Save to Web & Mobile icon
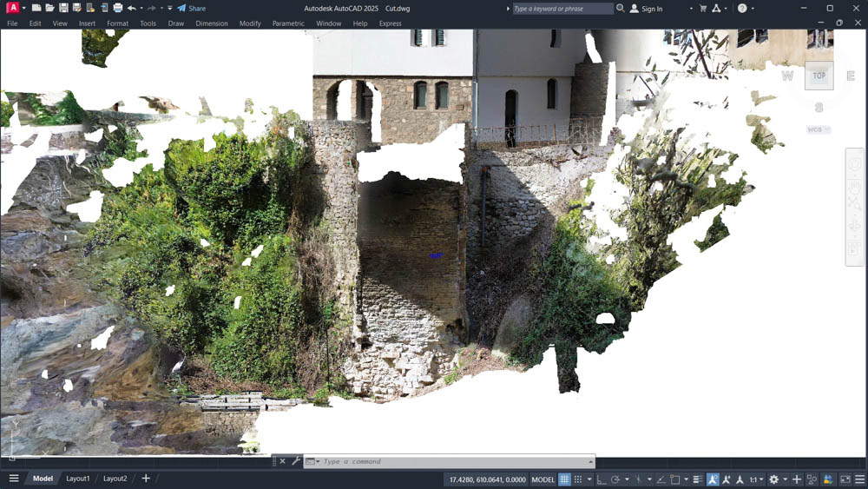This screenshot has width=868, height=489. pyautogui.click(x=104, y=8)
